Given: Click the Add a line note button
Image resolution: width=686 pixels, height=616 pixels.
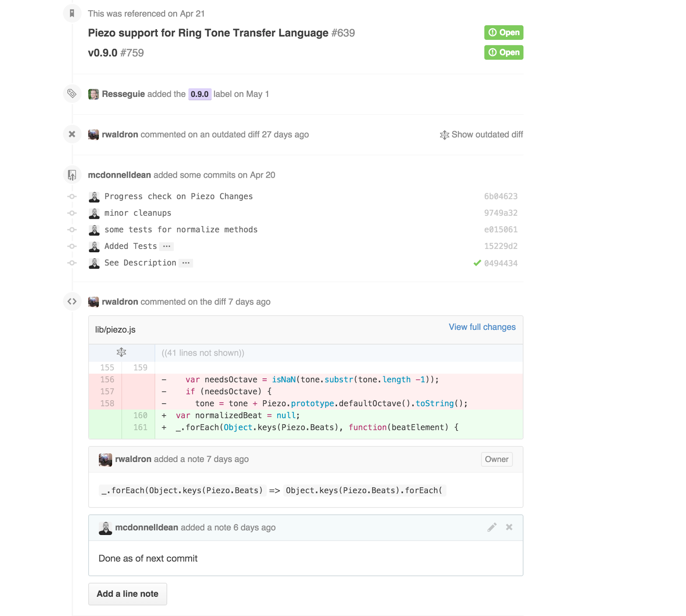Looking at the screenshot, I should click(128, 594).
